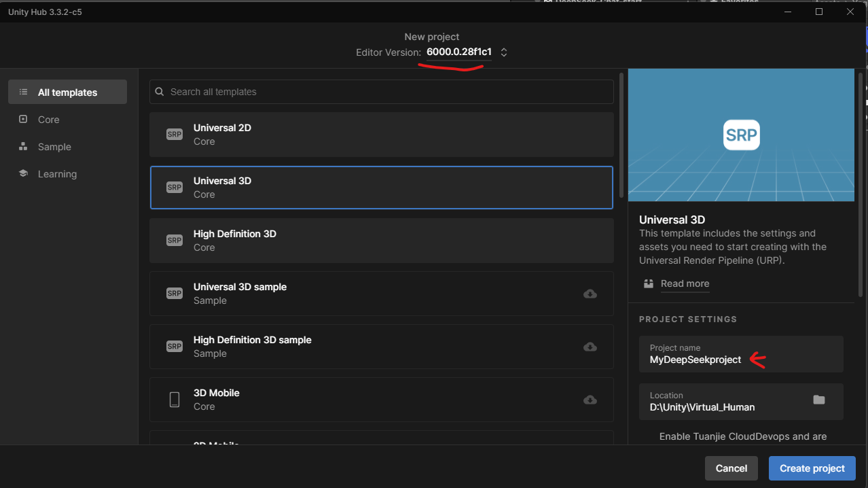The height and width of the screenshot is (488, 868).
Task: Select the High Definition 3D template
Action: pos(381,241)
